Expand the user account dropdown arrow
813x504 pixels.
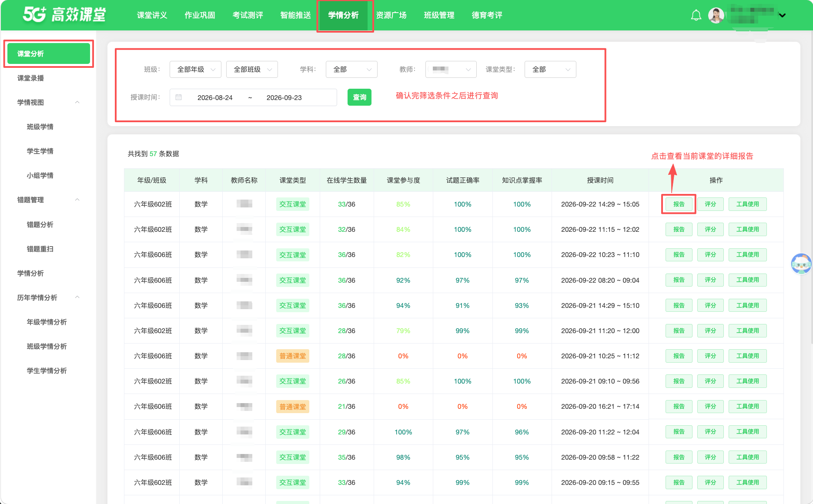tap(782, 15)
